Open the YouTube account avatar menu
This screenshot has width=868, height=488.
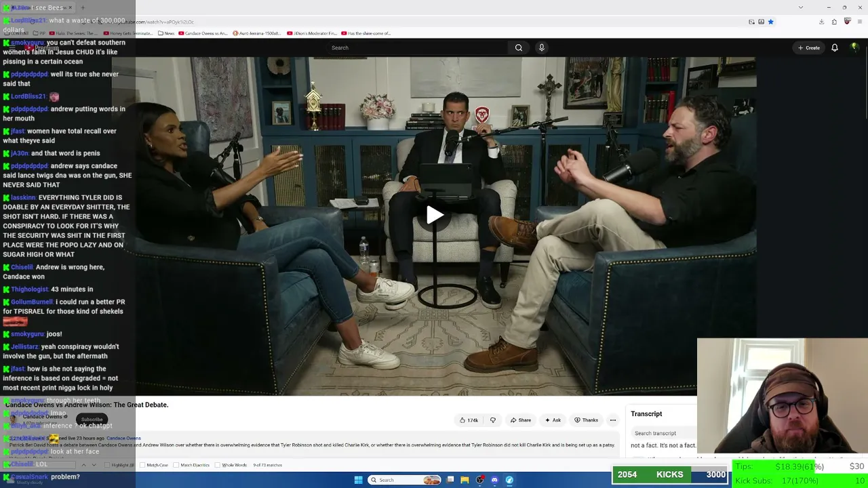854,47
